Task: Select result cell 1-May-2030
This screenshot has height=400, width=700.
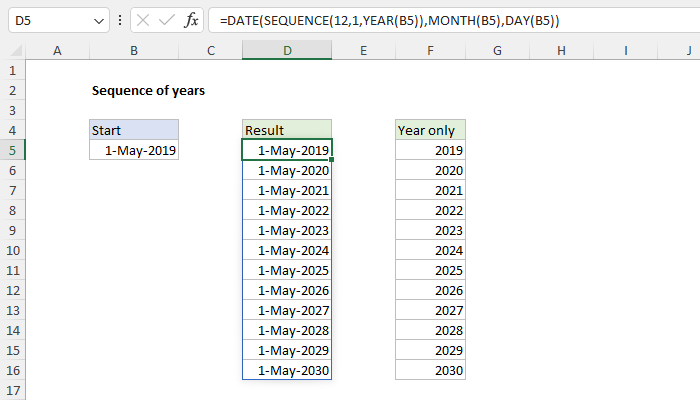Action: (287, 370)
